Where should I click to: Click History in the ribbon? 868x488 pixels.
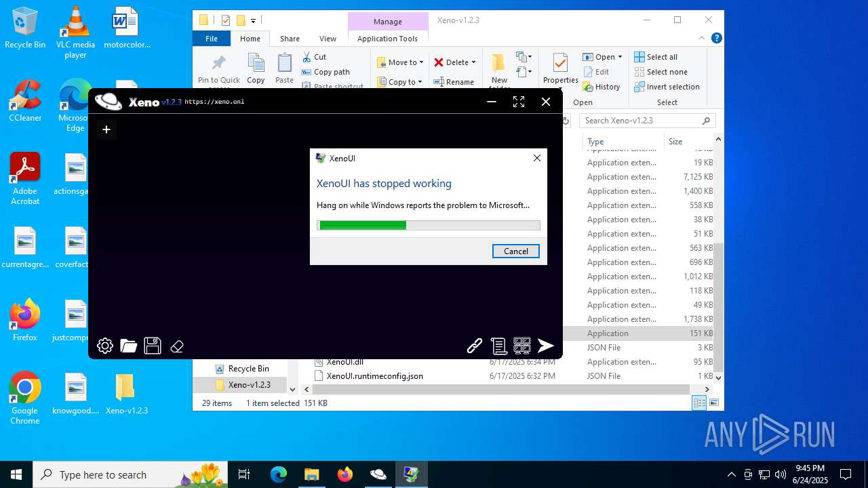601,87
